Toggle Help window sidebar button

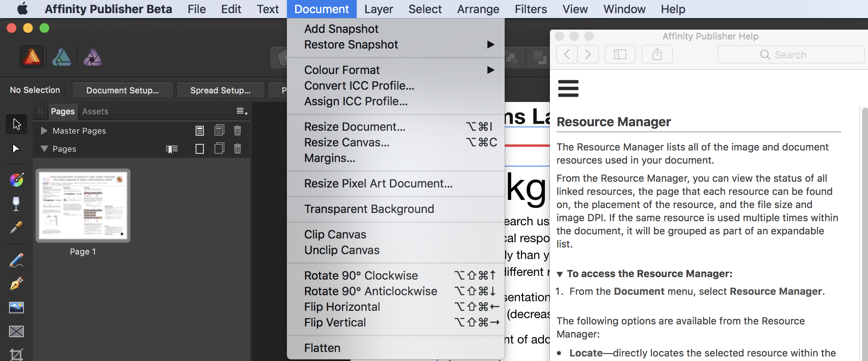click(x=620, y=54)
